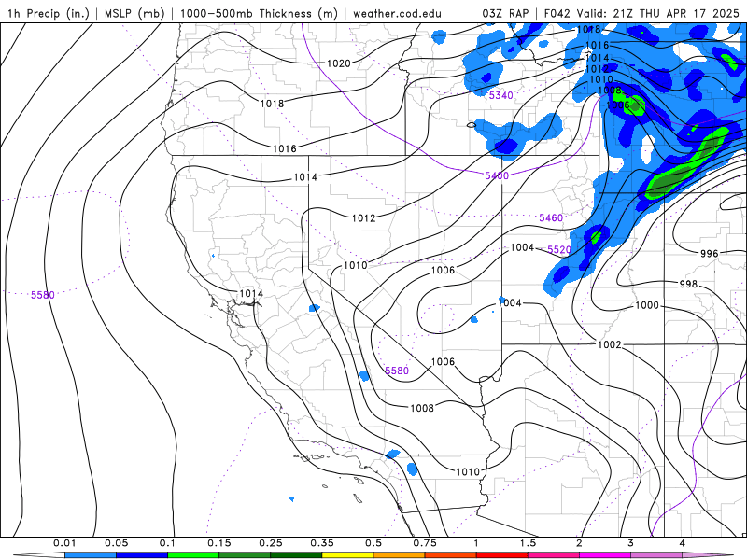Click the hot pink 1.5 legend swatch
This screenshot has height=560, width=747.
[x=554, y=555]
